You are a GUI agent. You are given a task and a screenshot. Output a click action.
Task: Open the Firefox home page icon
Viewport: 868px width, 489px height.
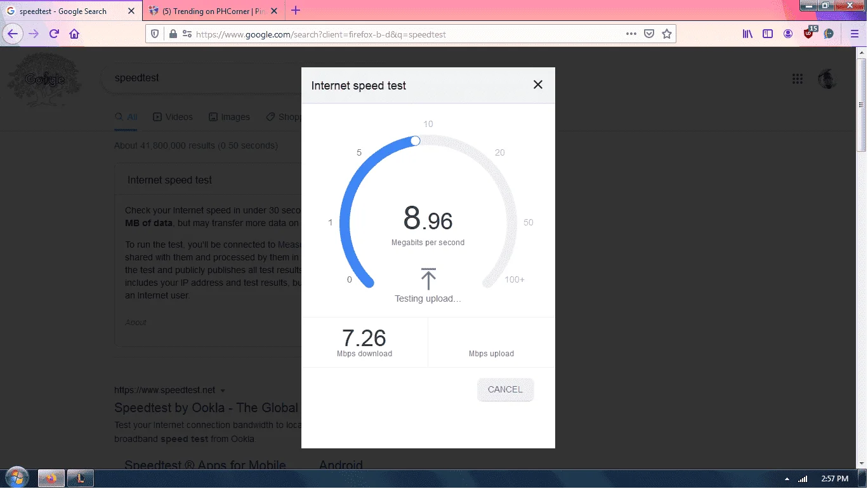click(x=74, y=34)
